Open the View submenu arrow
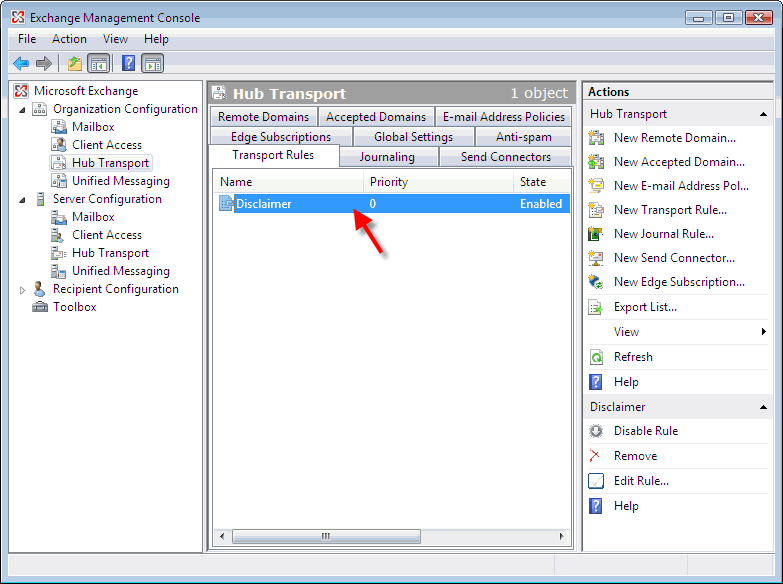Viewport: 783px width, 584px height. coord(764,332)
